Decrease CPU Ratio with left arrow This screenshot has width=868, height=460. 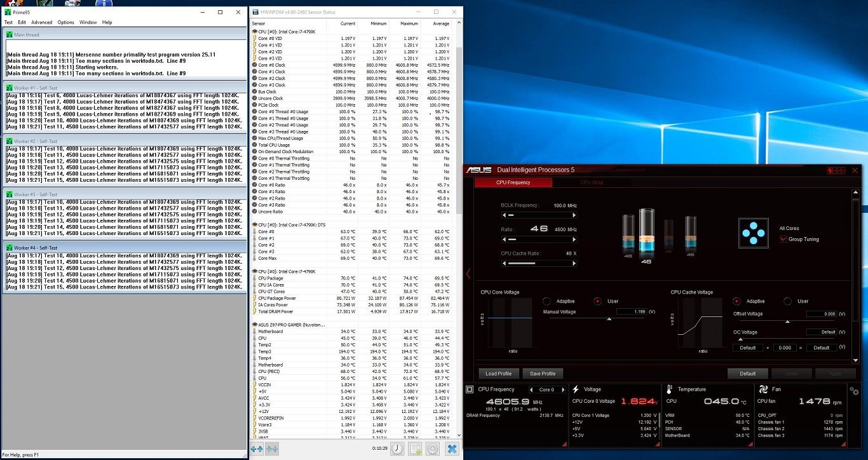[x=504, y=240]
